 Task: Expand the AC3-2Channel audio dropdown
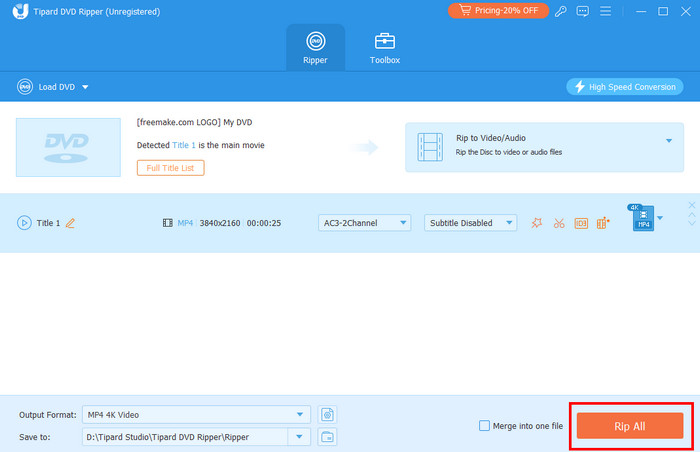click(x=364, y=223)
